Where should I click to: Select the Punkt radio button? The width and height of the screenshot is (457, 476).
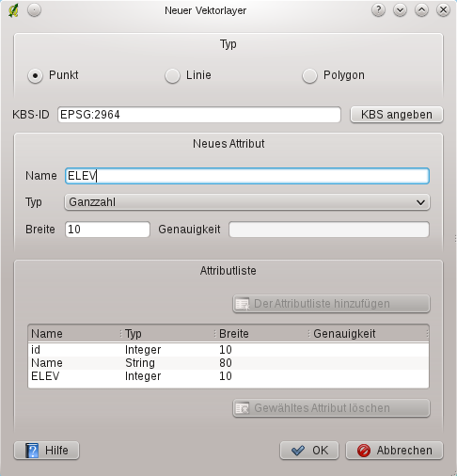point(35,75)
